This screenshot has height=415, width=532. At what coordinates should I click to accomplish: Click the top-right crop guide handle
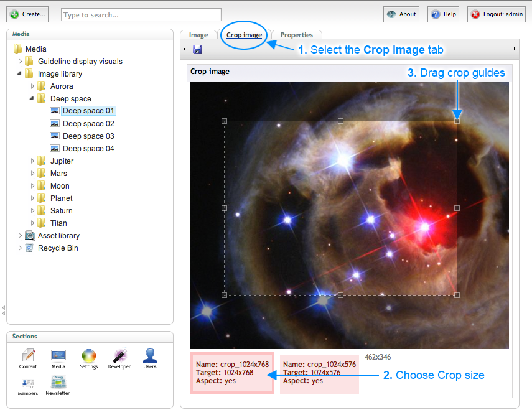[457, 121]
